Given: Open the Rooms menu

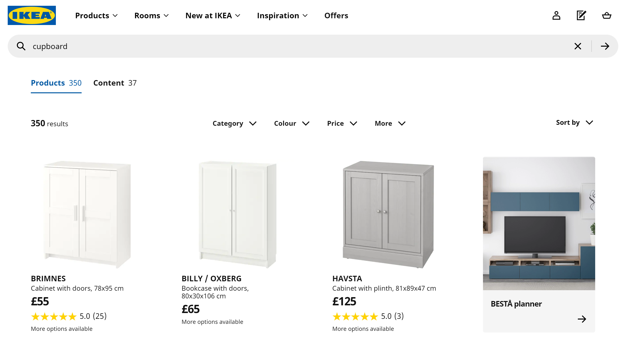Looking at the screenshot, I should [151, 15].
